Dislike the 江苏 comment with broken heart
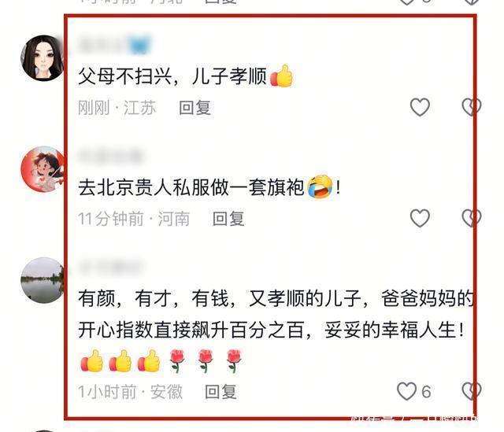This screenshot has width=504, height=432. click(x=472, y=107)
